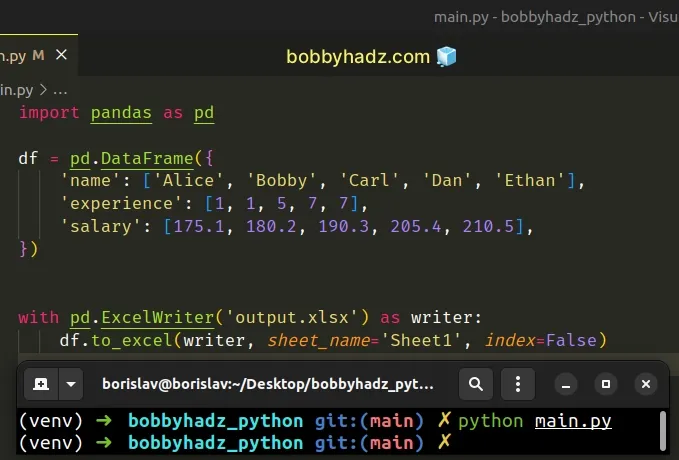The width and height of the screenshot is (679, 460).
Task: Close the main.py editor tab
Action: pos(61,55)
